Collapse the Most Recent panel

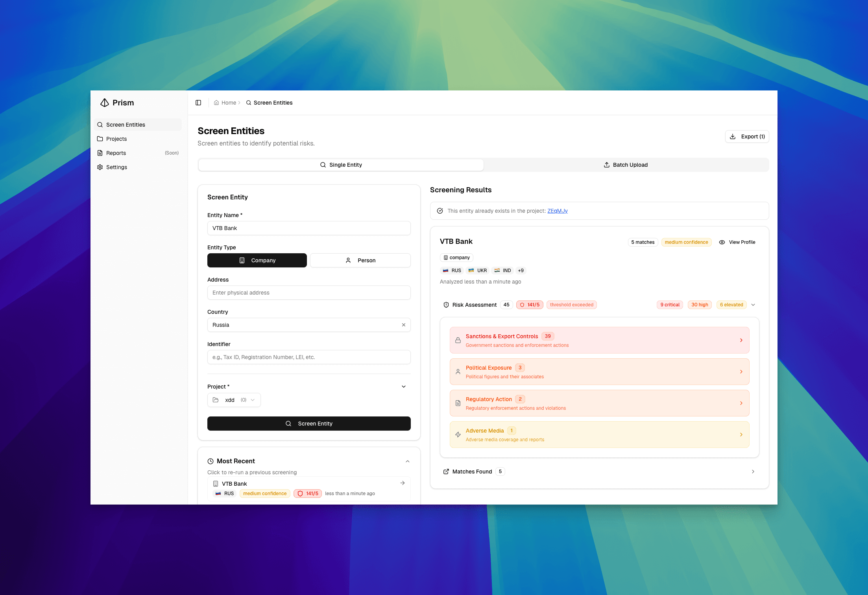(408, 461)
